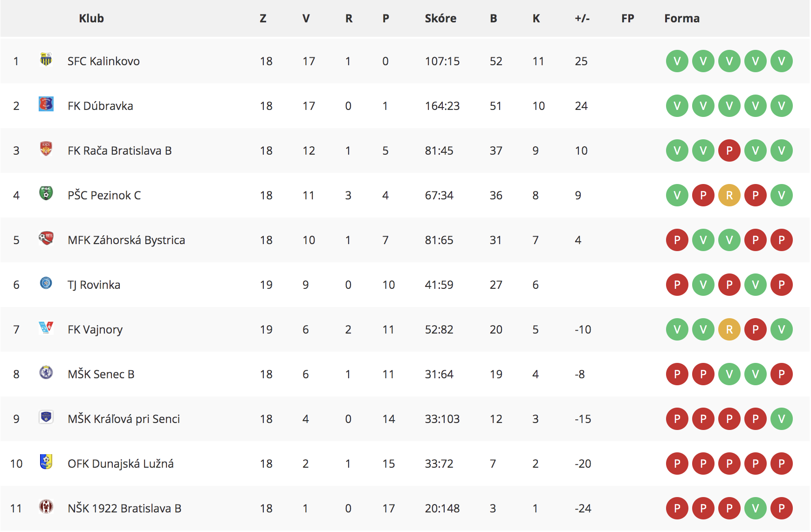Sort table by Klub column header
Image resolution: width=811 pixels, height=532 pixels.
click(x=91, y=18)
